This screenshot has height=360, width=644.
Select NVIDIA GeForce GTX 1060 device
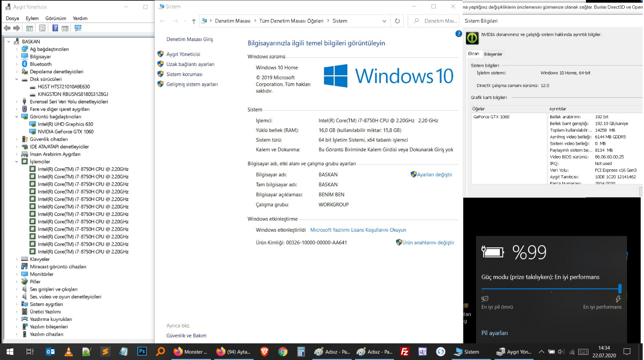66,132
